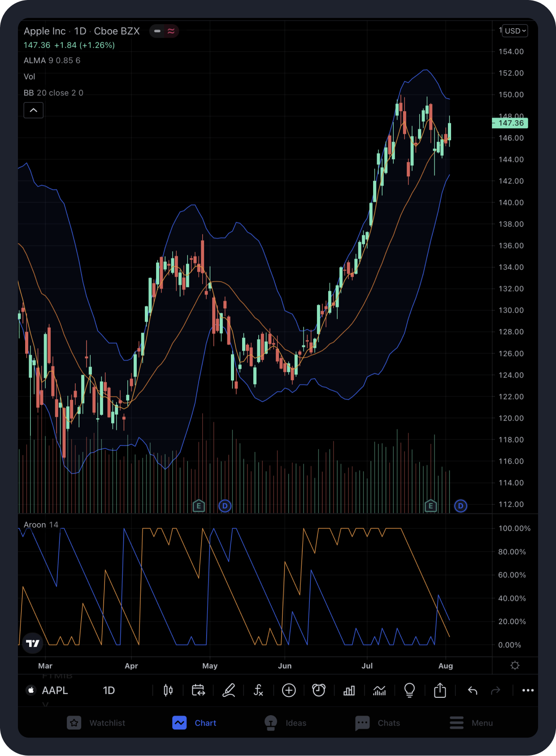Add symbol with the plus circle icon
Viewport: 556px width, 756px height.
tap(289, 691)
